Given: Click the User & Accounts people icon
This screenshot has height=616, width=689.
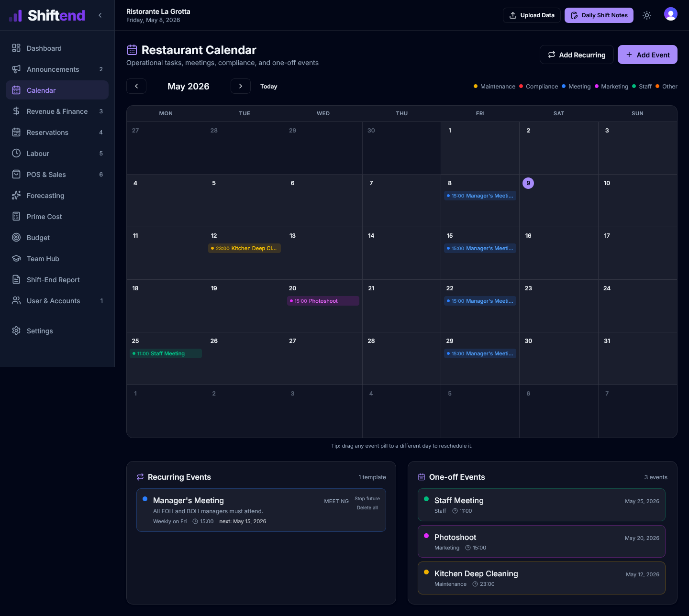Looking at the screenshot, I should click(x=16, y=300).
